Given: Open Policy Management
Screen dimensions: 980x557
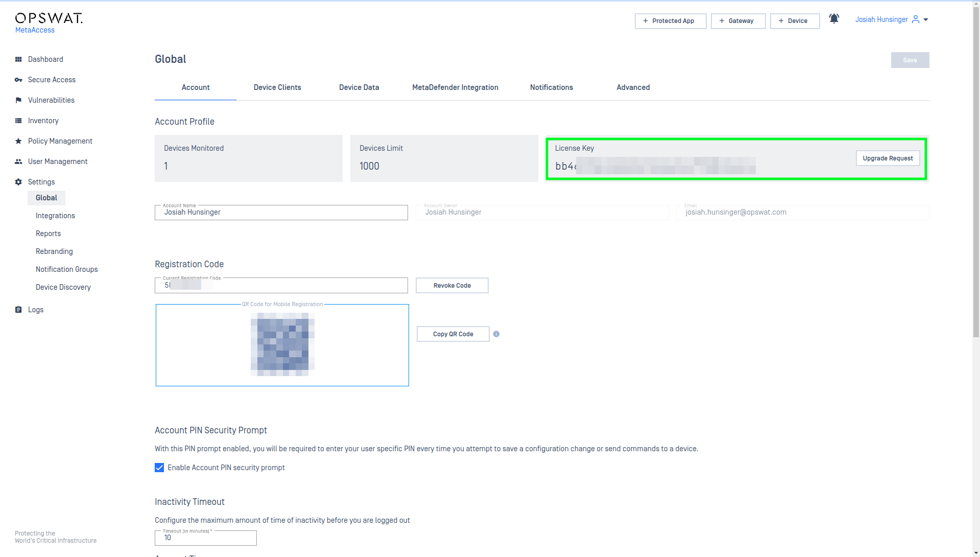Looking at the screenshot, I should 60,141.
